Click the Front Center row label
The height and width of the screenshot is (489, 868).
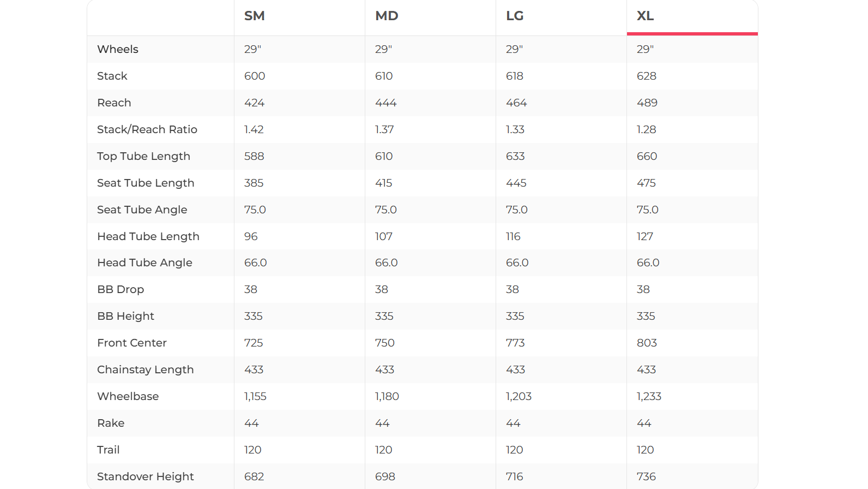[x=132, y=343]
